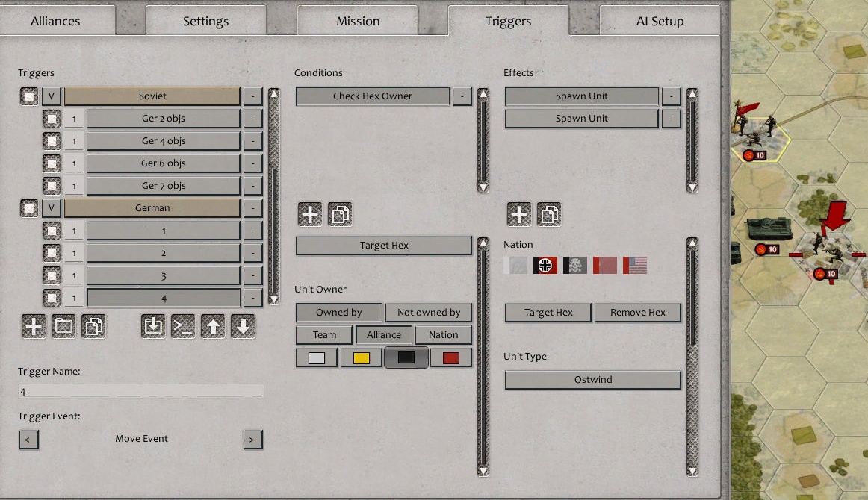
Task: Add a new effect with the plus icon
Action: tap(518, 215)
